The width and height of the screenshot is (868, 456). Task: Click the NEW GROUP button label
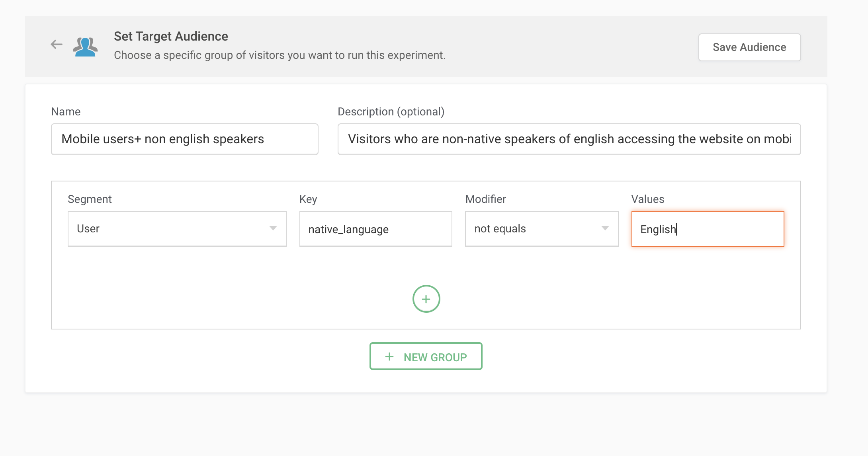(x=435, y=357)
